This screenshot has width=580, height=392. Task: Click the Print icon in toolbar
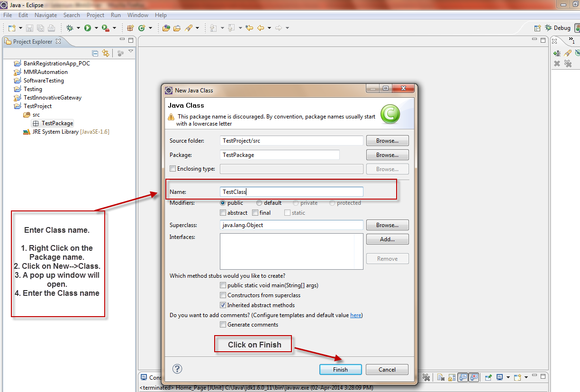pos(51,28)
